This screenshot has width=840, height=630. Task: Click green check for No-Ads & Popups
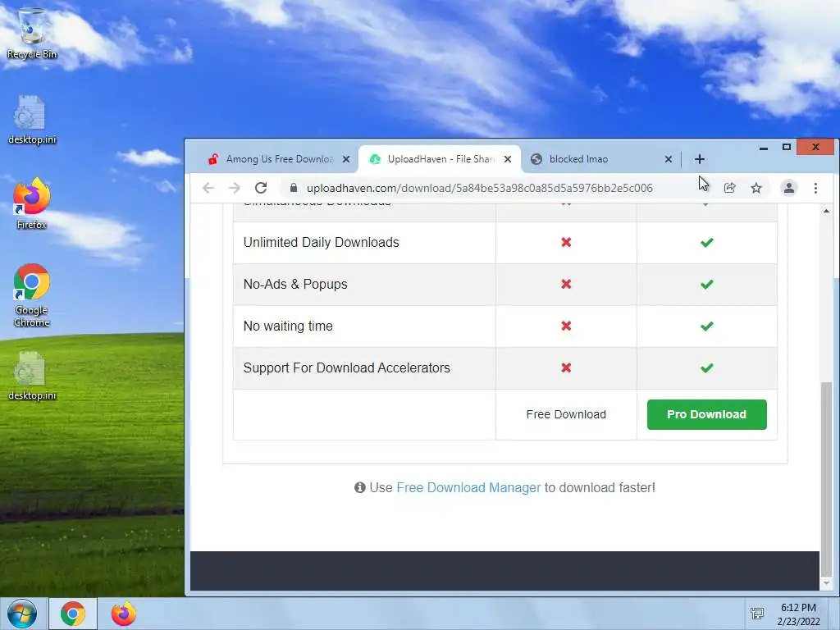click(x=706, y=285)
